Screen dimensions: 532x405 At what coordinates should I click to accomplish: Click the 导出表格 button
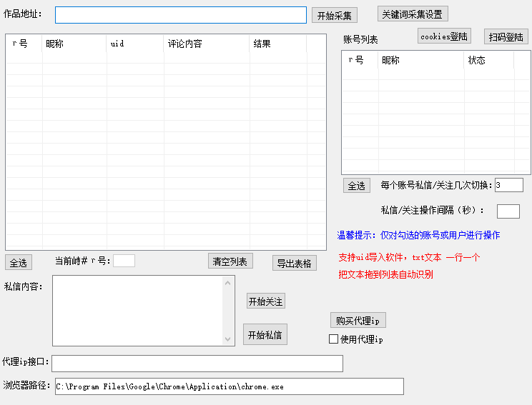[294, 263]
